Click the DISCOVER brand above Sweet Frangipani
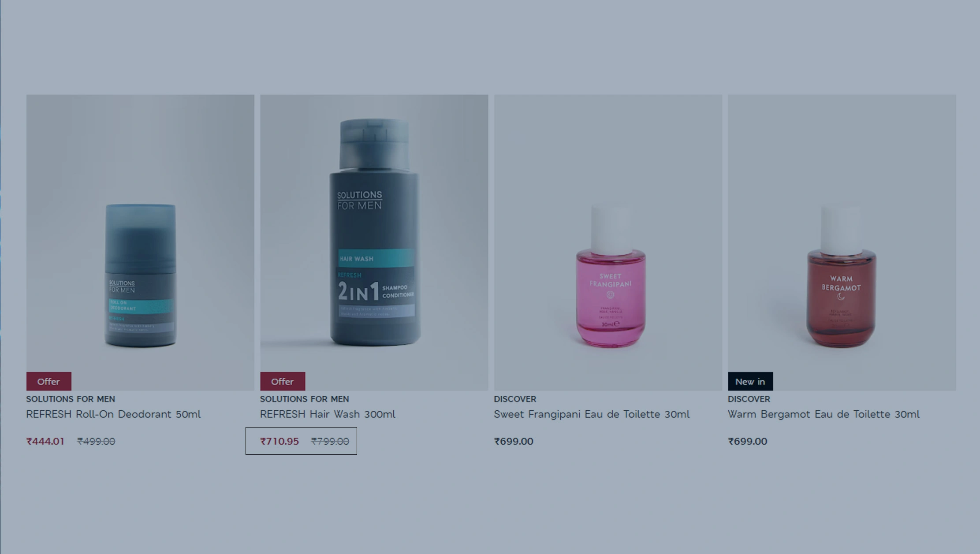 [x=515, y=399]
